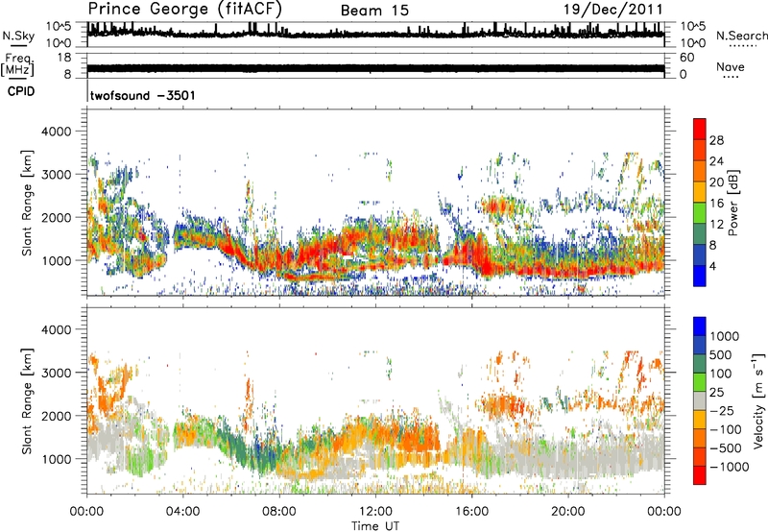Click the "twofsound -3501" CPID entry
This screenshot has width=768, height=532.
pos(142,95)
